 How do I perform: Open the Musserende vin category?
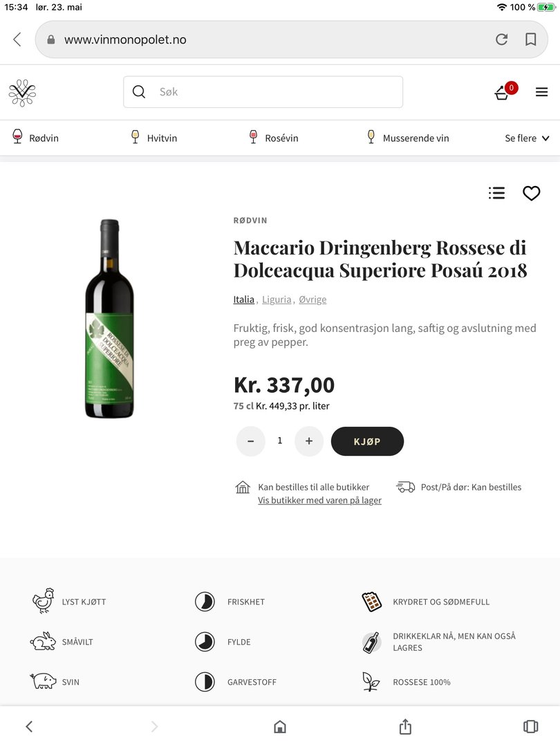click(x=408, y=138)
